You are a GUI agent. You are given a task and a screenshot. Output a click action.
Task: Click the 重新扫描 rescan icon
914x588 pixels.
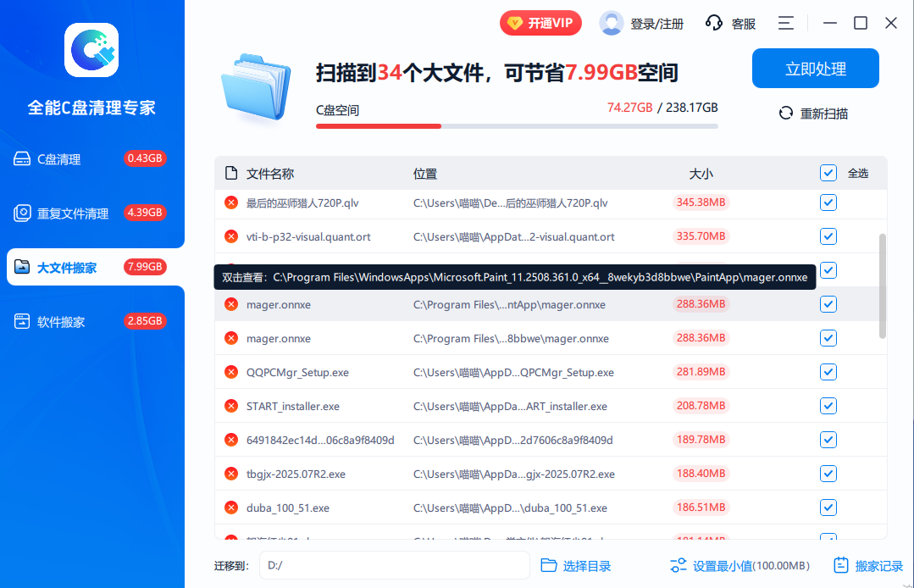785,112
